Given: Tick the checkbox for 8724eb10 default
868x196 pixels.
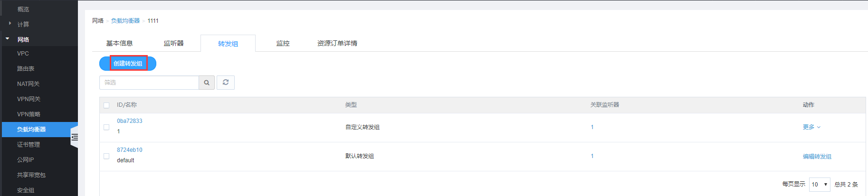Looking at the screenshot, I should click(106, 156).
